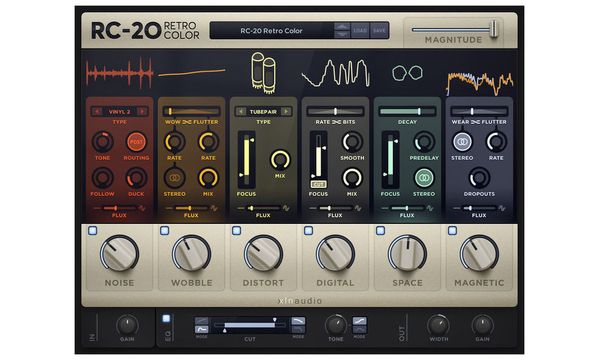Select next distortion type right of TUBEPAIR
The image size is (600, 360).
pos(286,111)
